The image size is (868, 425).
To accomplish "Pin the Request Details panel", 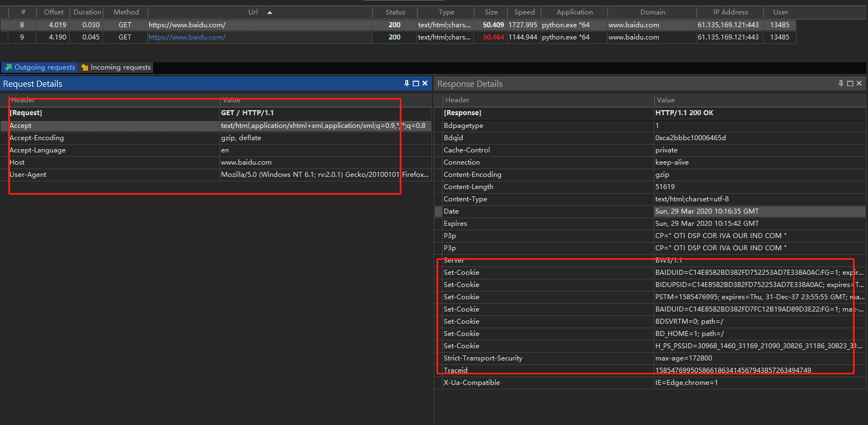I will tap(406, 83).
